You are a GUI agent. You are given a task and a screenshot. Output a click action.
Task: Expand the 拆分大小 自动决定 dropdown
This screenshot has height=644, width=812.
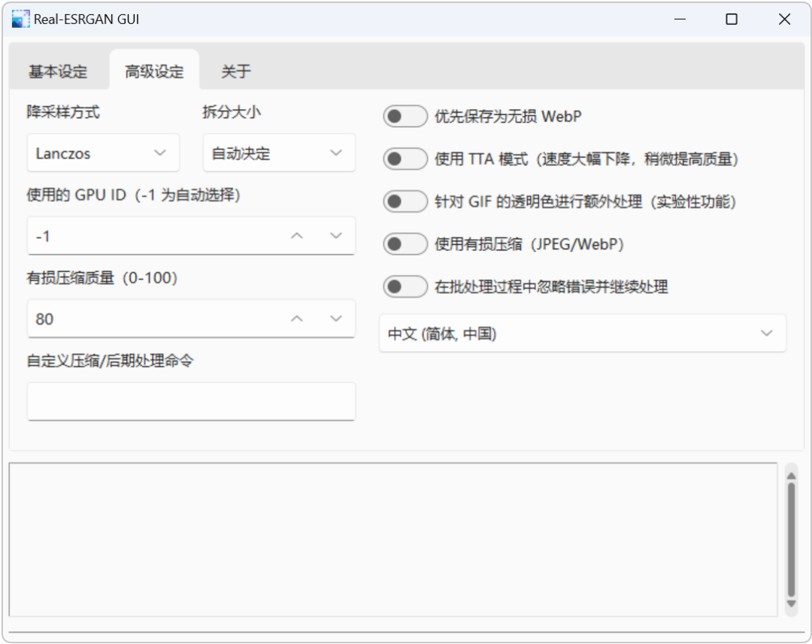coord(279,153)
